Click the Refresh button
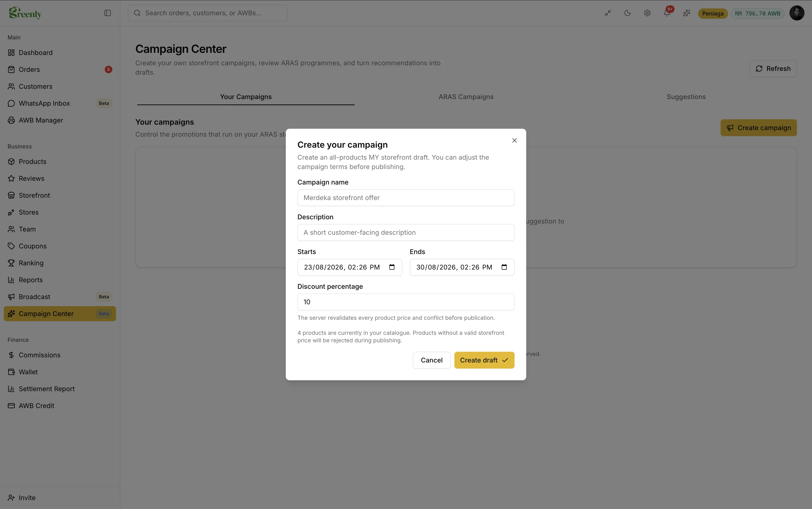 (x=773, y=69)
